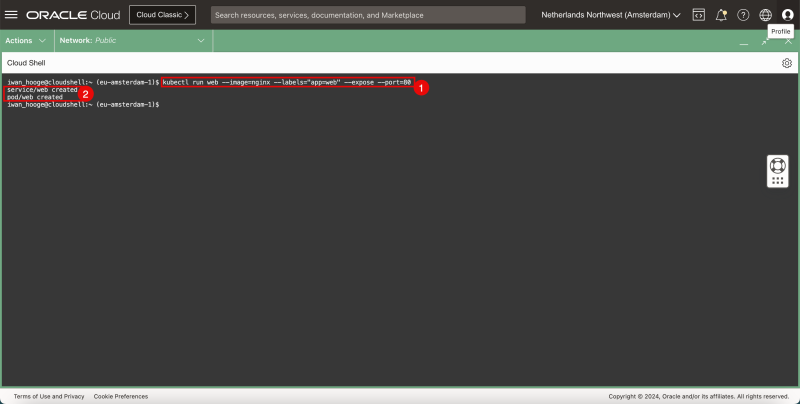Minimize the Cloud Shell panel
Image resolution: width=800 pixels, height=404 pixels.
coord(743,43)
